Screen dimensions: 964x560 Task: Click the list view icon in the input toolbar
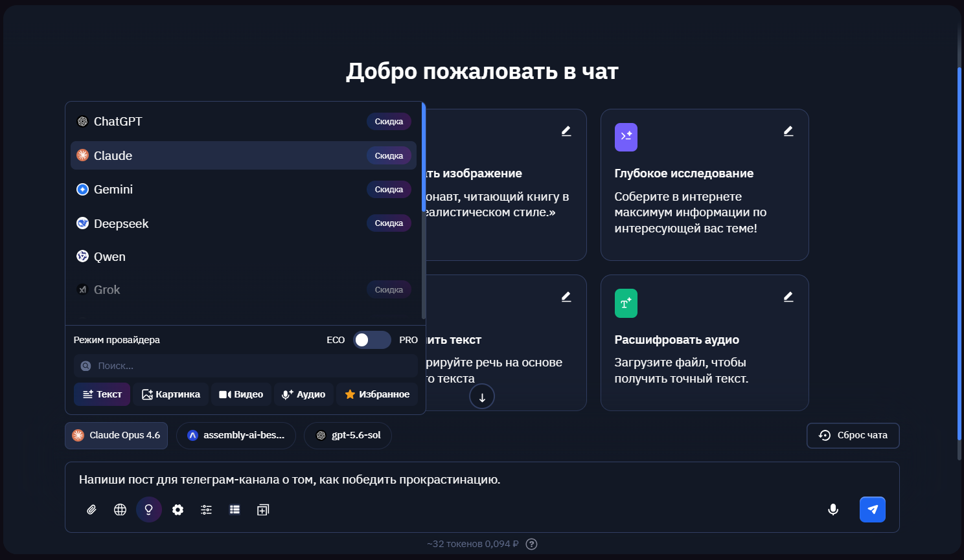pyautogui.click(x=235, y=510)
